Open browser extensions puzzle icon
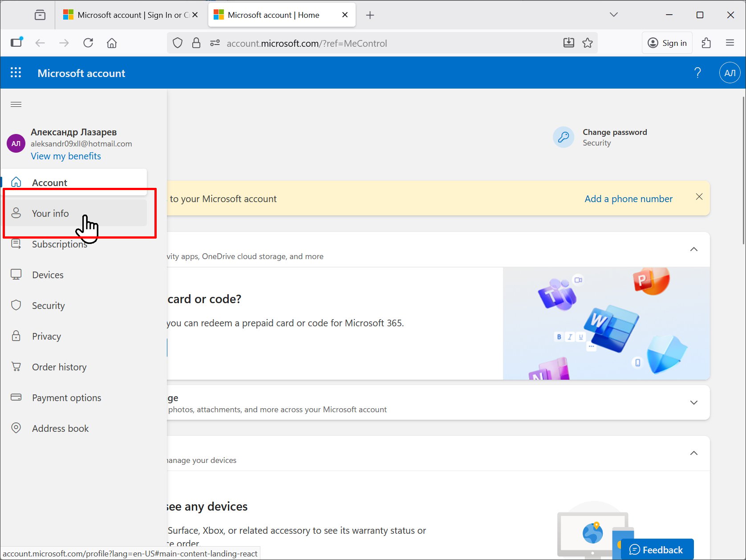This screenshot has height=560, width=746. coord(706,43)
